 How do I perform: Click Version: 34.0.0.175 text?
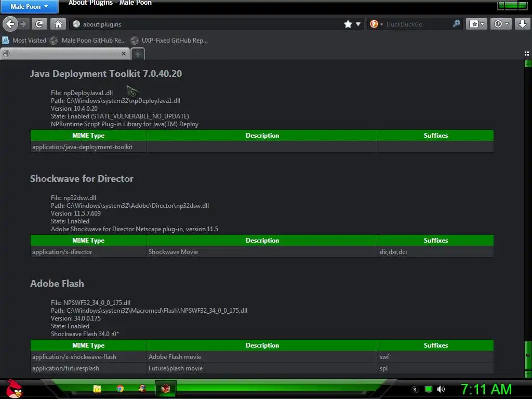point(76,318)
